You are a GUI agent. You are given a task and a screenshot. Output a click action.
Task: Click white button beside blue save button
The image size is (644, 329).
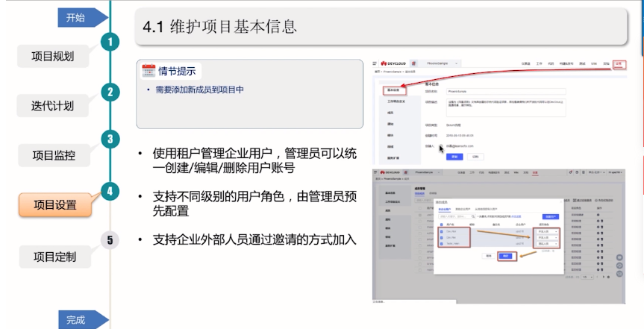click(475, 157)
